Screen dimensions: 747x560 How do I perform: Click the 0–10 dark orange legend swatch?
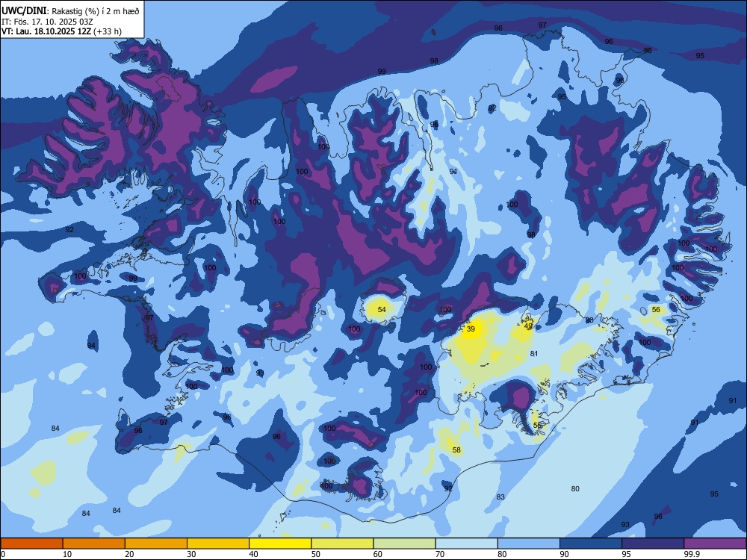point(31,544)
